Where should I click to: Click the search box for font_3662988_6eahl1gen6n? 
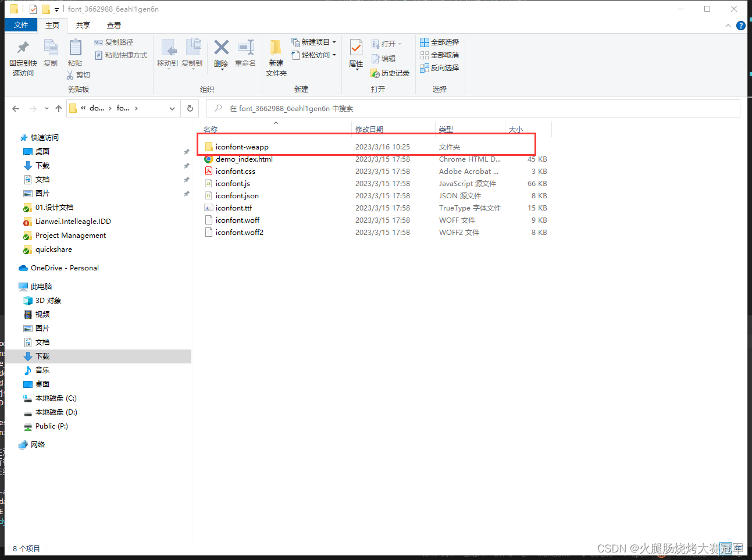pyautogui.click(x=473, y=109)
